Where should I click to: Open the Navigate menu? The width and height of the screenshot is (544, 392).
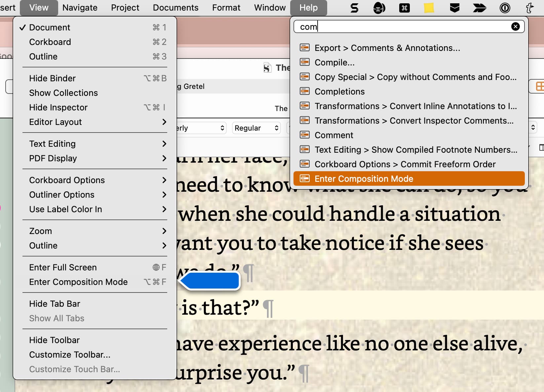(x=80, y=8)
